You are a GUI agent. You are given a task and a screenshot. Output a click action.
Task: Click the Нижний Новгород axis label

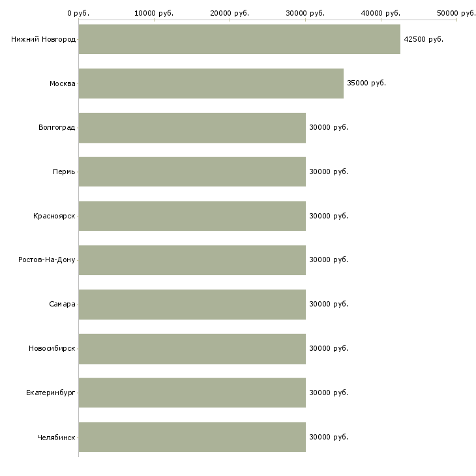pyautogui.click(x=44, y=40)
